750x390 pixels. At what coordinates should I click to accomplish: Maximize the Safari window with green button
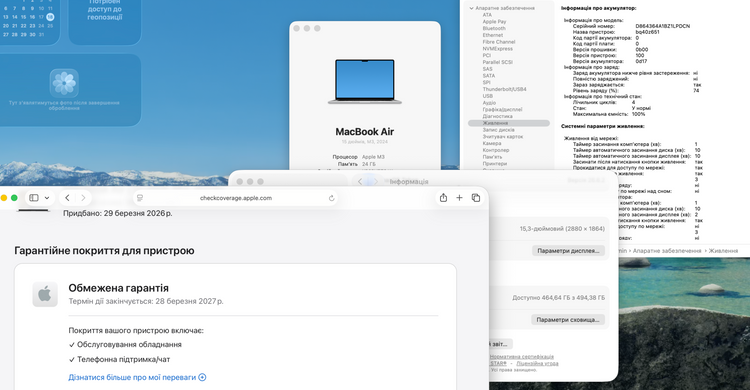point(14,198)
